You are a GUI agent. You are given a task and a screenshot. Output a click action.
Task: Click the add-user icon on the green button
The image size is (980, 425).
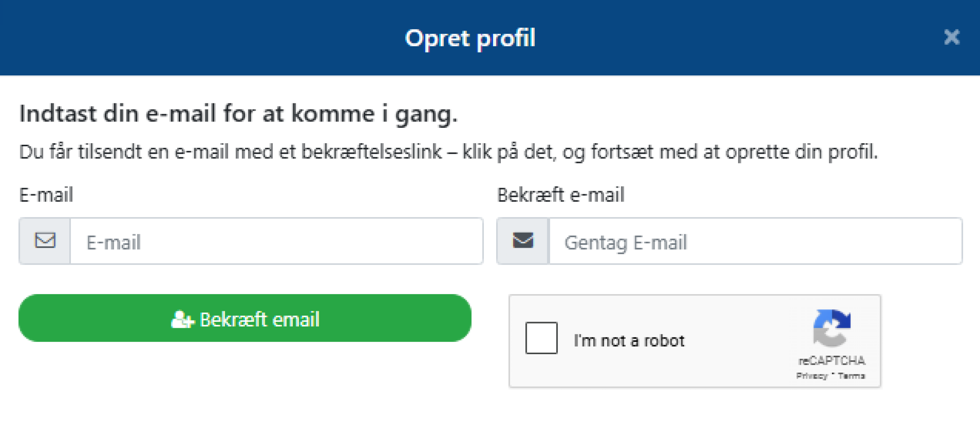[183, 319]
